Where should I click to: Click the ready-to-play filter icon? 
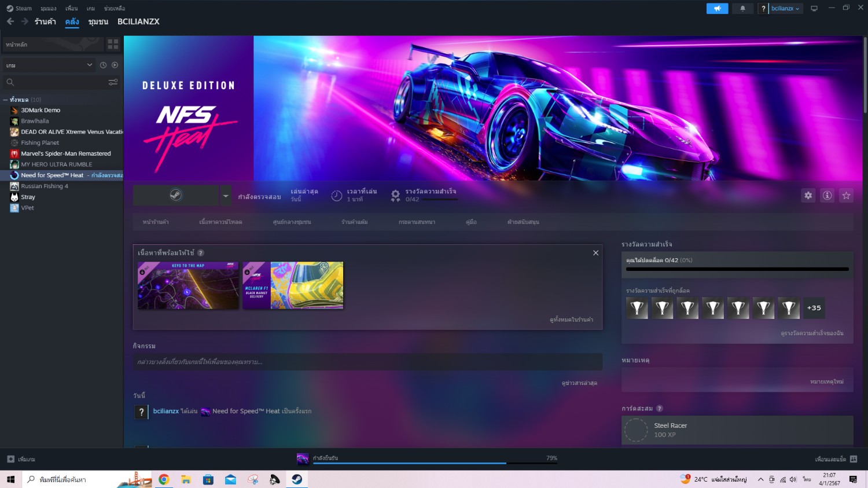pyautogui.click(x=115, y=65)
